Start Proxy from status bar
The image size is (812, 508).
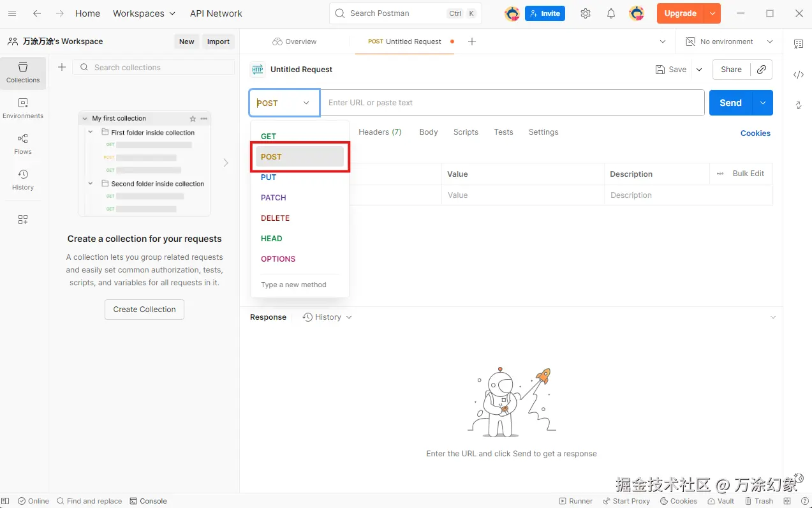click(626, 501)
